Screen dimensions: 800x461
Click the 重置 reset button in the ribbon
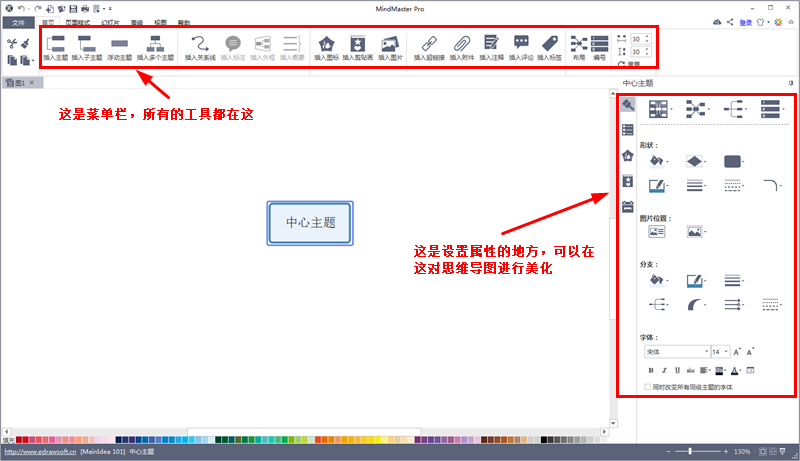[x=629, y=64]
